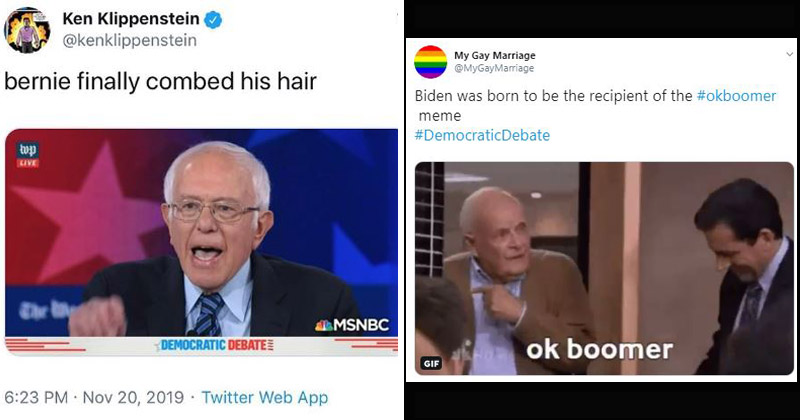This screenshot has height=420, width=800.
Task: Open the #okboomer hashtag
Action: [x=736, y=95]
